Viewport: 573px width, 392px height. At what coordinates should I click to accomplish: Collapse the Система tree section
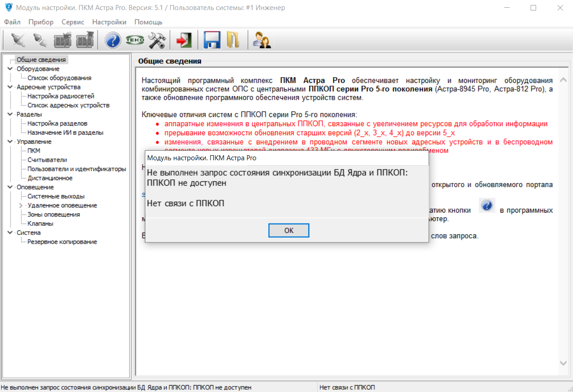tap(10, 233)
